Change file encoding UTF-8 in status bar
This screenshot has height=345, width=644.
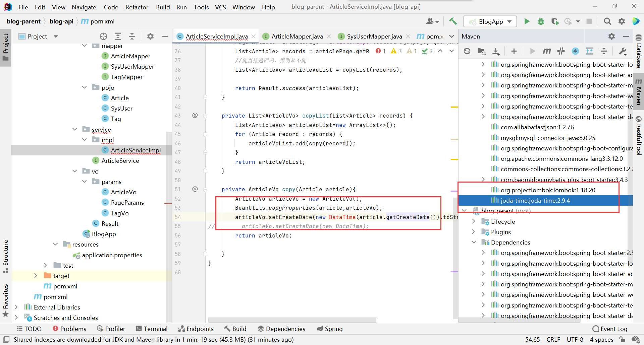(x=575, y=339)
